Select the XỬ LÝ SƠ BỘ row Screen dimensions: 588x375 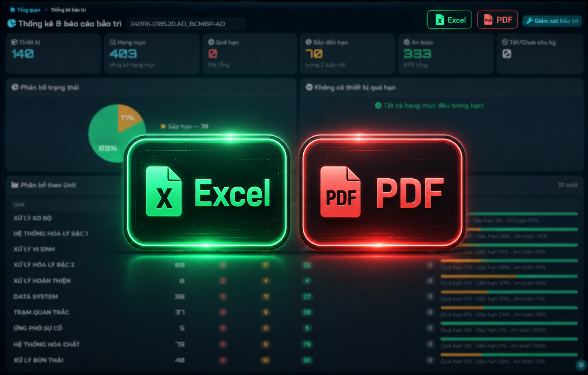point(295,218)
